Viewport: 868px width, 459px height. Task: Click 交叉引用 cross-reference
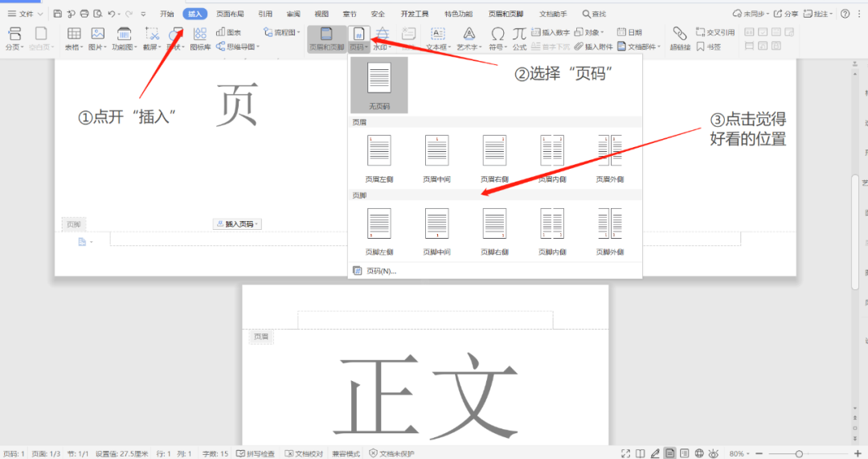[715, 32]
